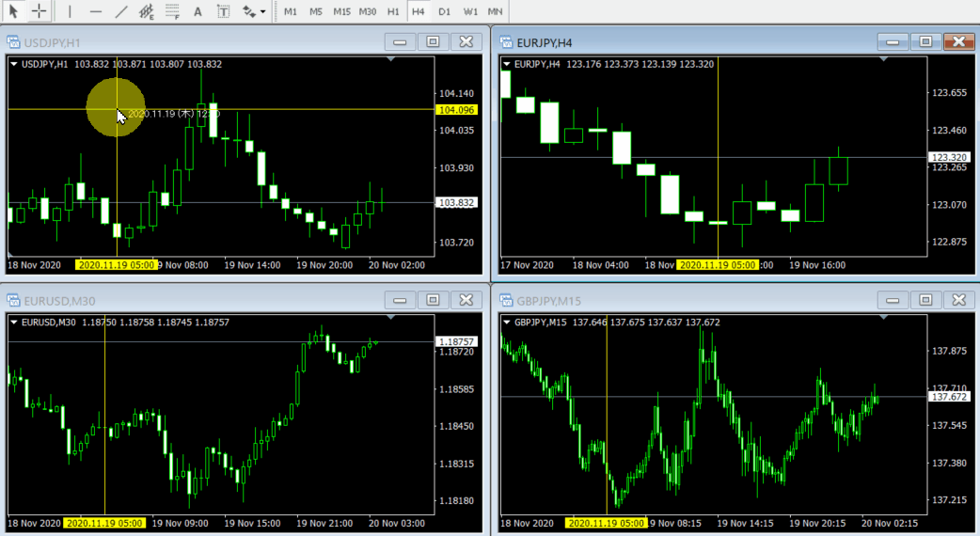Pick the Fibonacci retracement tool
980x536 pixels.
coord(172,11)
